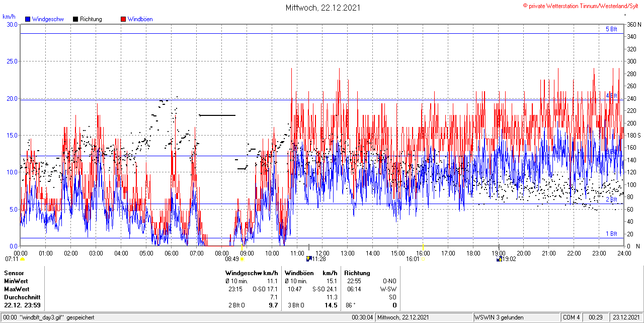
Task: Click the MinWert row label
Action: (x=16, y=281)
